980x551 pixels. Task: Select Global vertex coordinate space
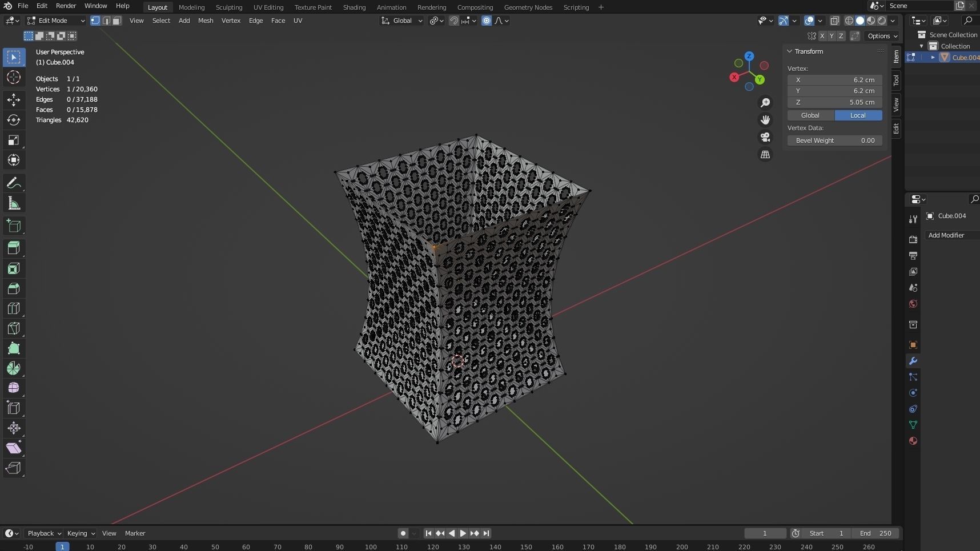pos(810,115)
